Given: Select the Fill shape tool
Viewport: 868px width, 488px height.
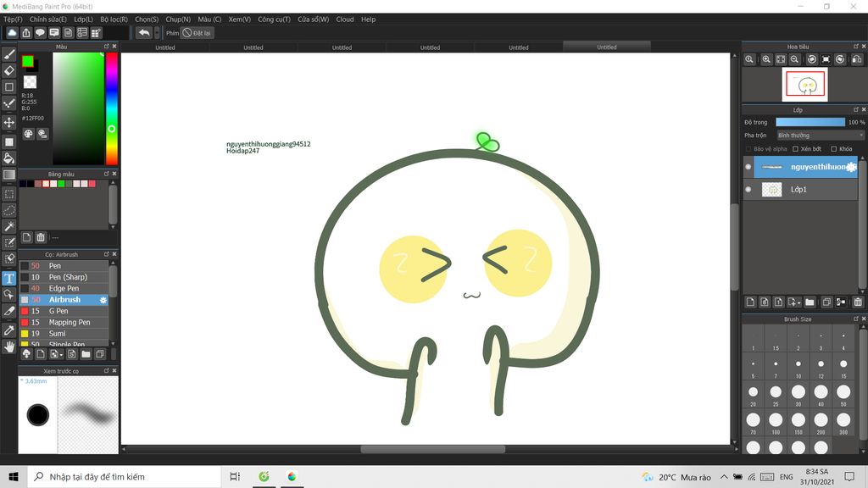Looking at the screenshot, I should coord(8,141).
